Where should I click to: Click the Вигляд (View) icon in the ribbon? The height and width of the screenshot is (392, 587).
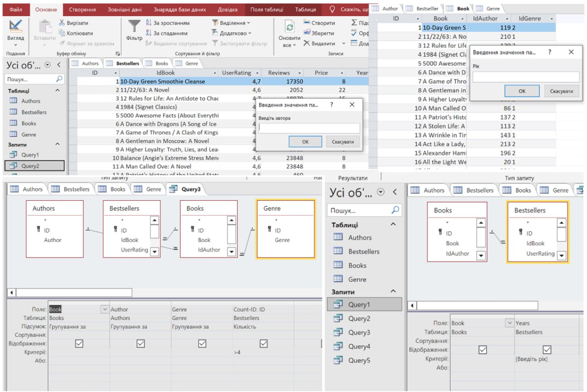pyautogui.click(x=16, y=26)
